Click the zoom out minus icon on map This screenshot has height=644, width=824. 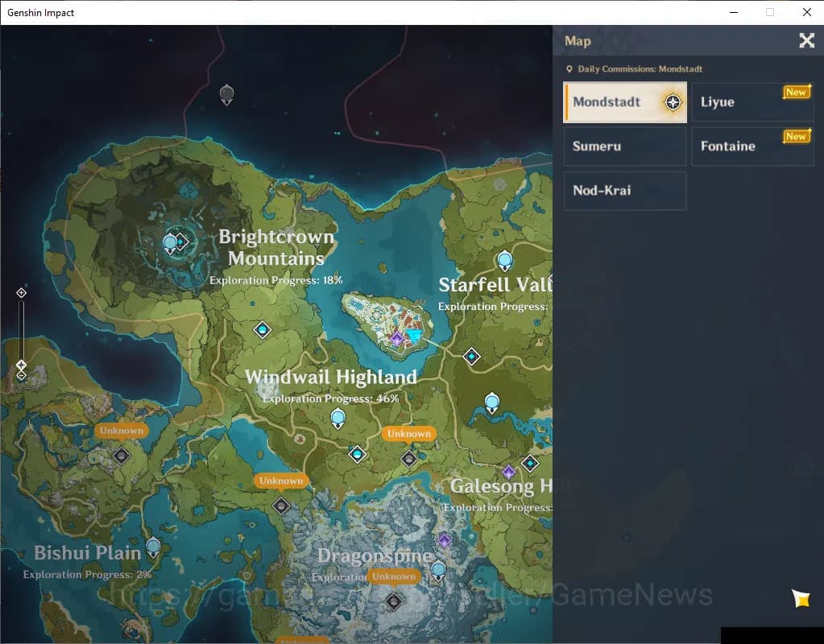(21, 376)
